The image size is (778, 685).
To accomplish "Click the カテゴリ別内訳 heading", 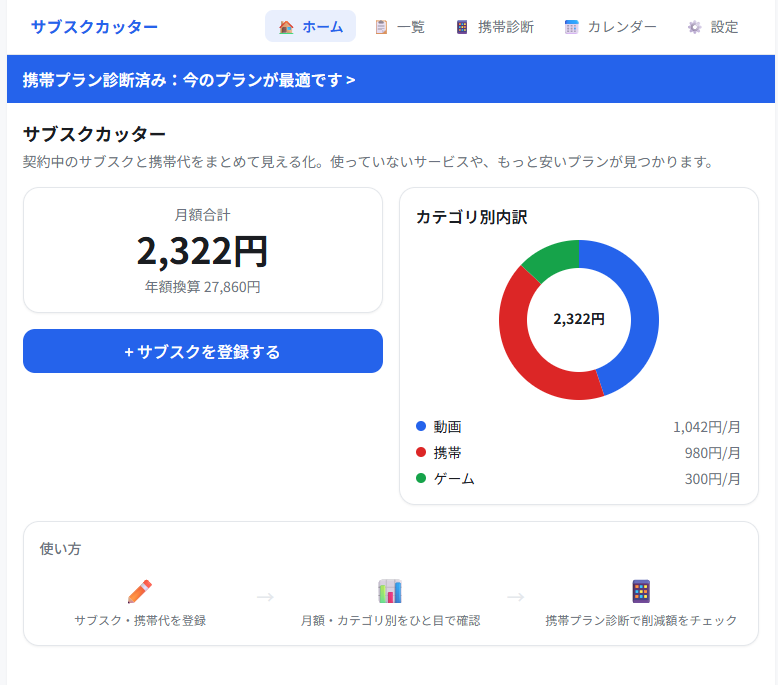I will click(471, 217).
